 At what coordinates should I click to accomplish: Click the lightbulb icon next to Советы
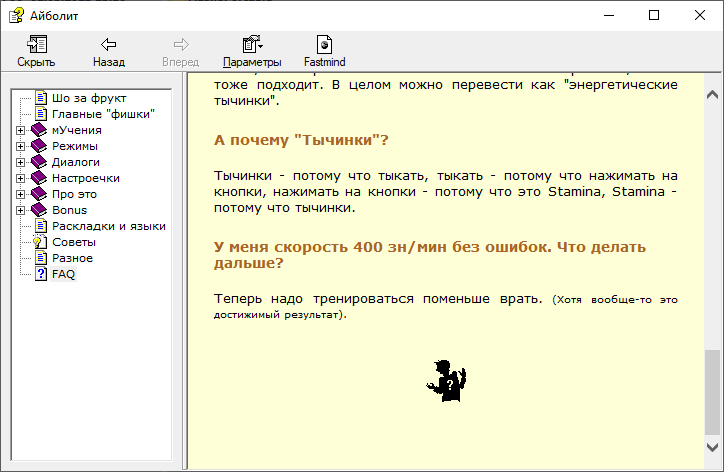[40, 242]
